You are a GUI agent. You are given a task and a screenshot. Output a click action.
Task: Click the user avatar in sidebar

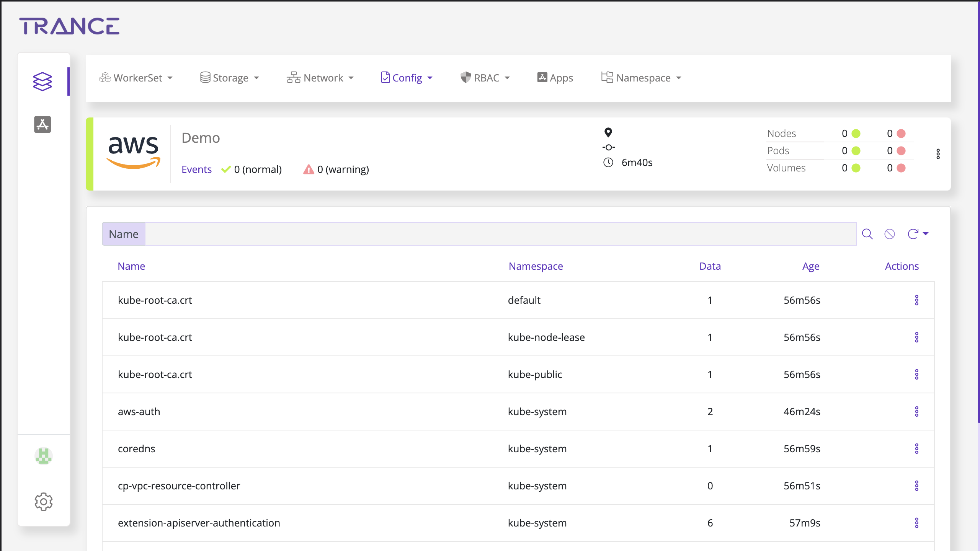coord(43,456)
